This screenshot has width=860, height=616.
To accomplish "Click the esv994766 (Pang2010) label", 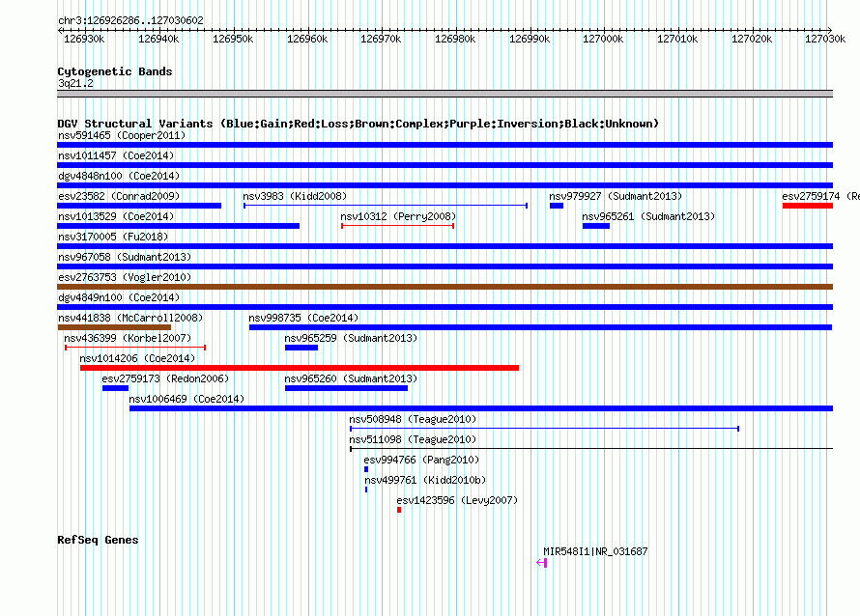I will pos(421,460).
